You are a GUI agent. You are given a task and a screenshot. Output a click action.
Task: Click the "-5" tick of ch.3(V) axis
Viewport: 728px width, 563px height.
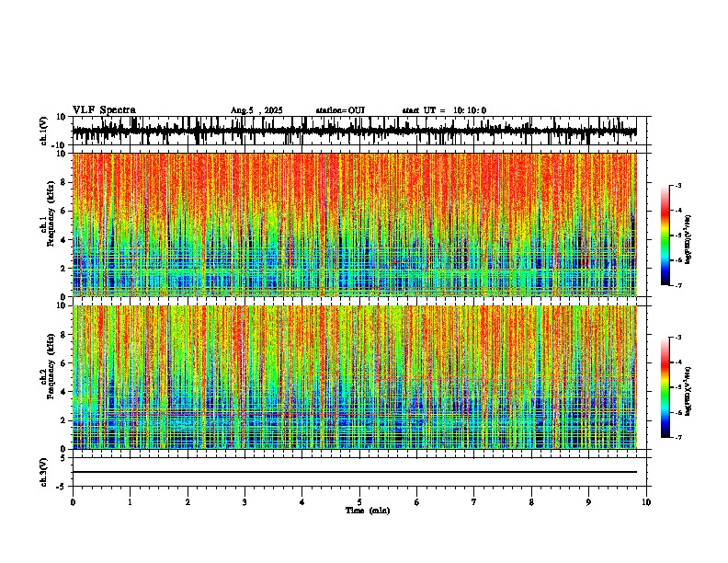pos(62,487)
